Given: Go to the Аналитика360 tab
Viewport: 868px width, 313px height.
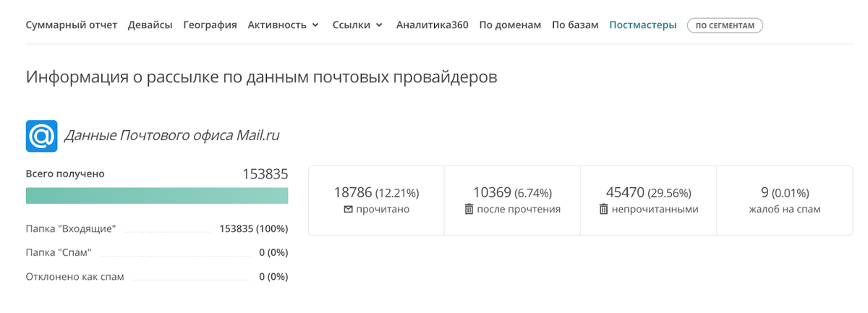Looking at the screenshot, I should [x=433, y=25].
